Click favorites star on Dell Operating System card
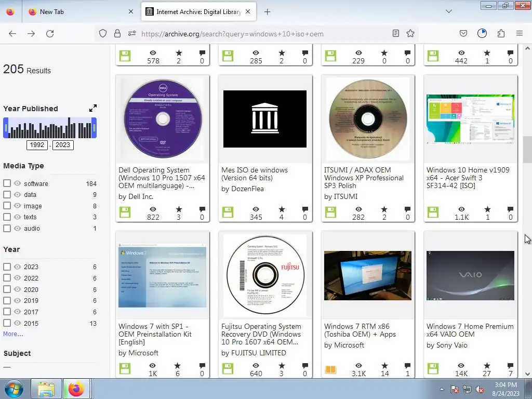 (179, 209)
